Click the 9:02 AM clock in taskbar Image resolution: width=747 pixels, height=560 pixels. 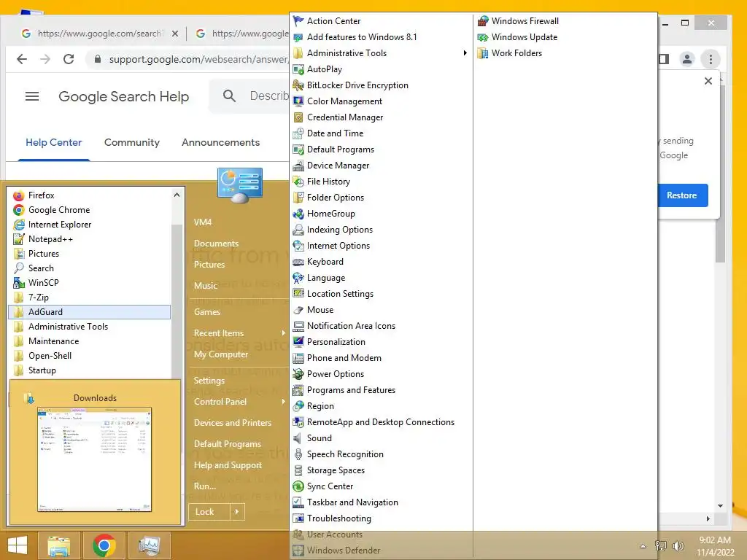tap(715, 540)
